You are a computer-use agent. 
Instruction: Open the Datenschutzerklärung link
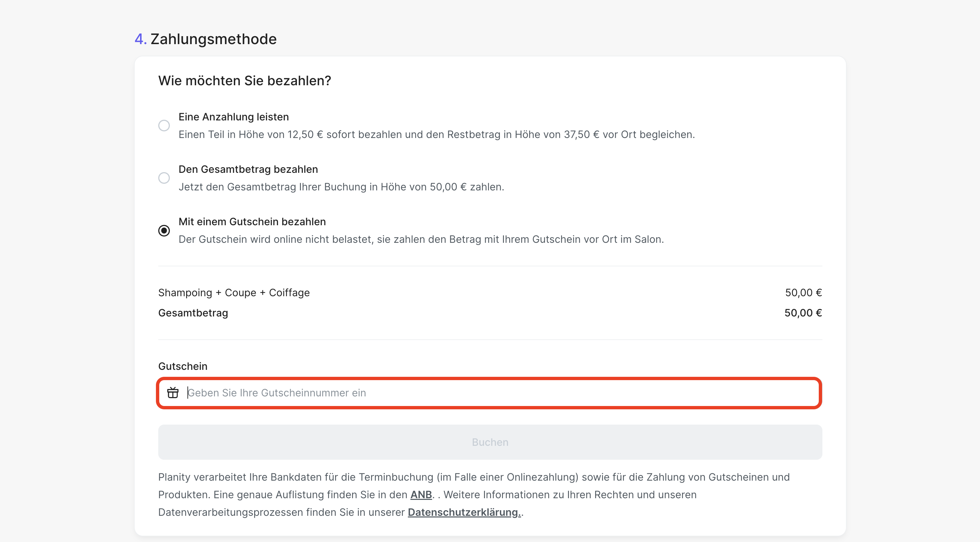[464, 512]
